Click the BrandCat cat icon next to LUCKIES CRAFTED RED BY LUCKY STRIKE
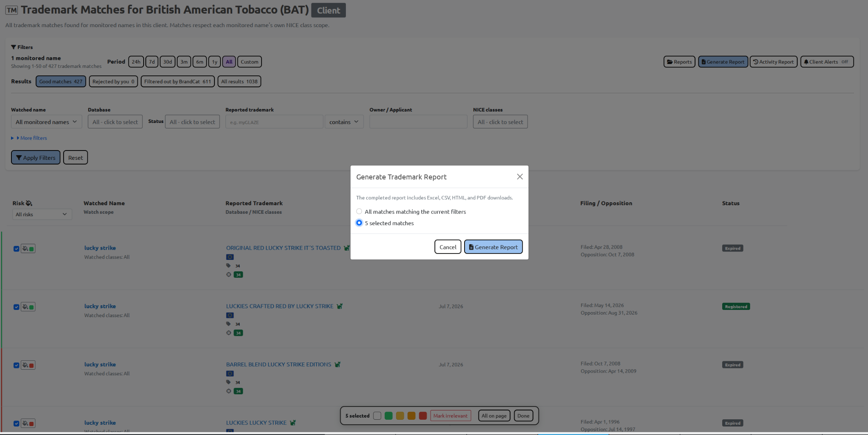Screen dimensions: 868x435 pyautogui.click(x=339, y=306)
